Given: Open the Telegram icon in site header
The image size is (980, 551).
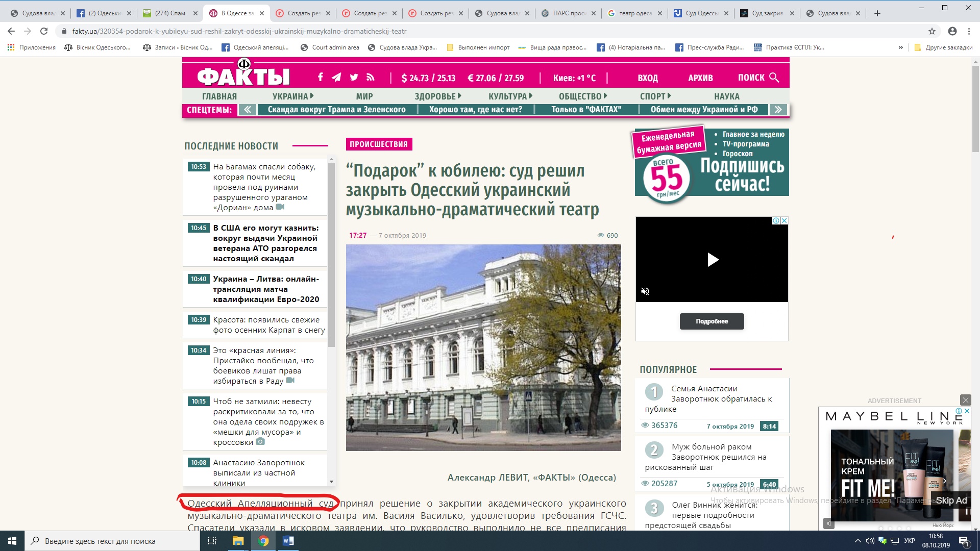Looking at the screenshot, I should 336,77.
